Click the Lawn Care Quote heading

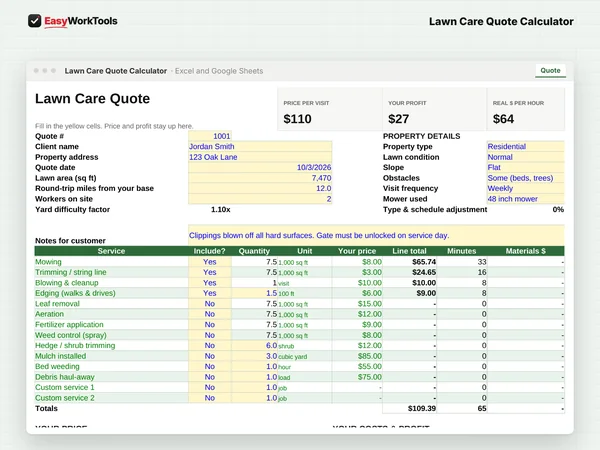point(92,99)
